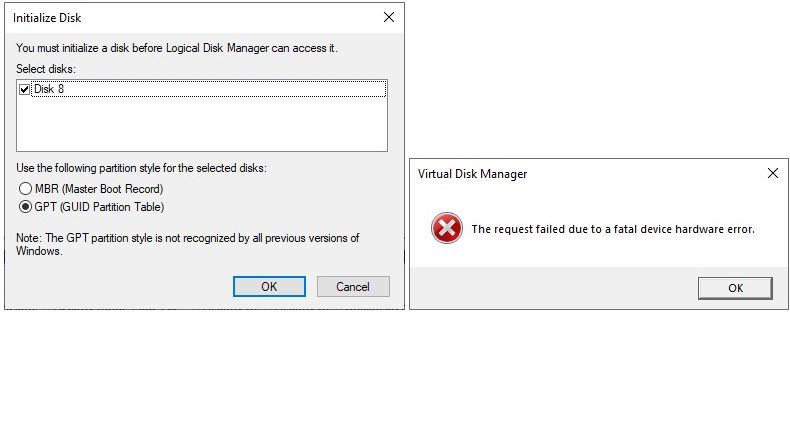This screenshot has height=438, width=790.
Task: Click 'Use the following partition style' label
Action: [142, 168]
